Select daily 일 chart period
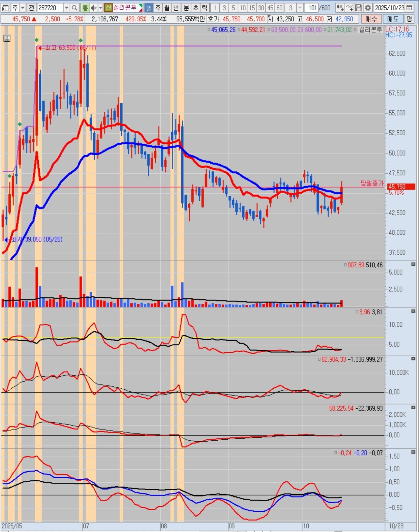The image size is (419, 532). point(149,7)
